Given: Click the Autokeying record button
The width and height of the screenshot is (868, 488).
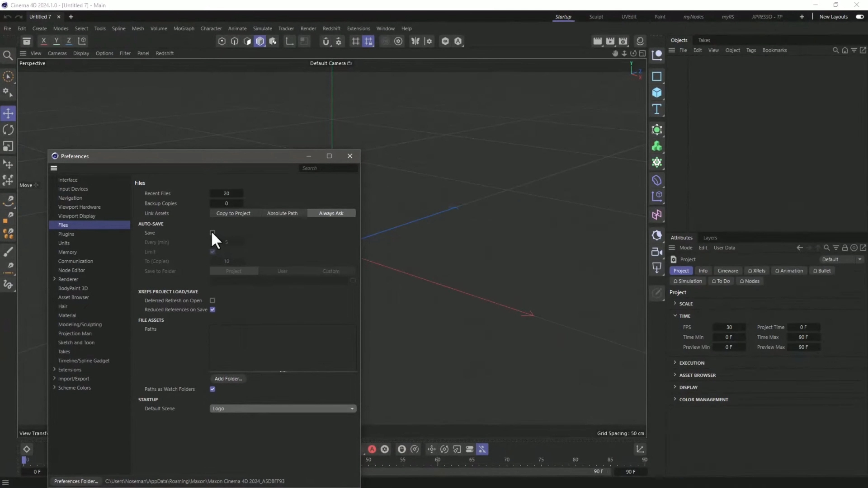Looking at the screenshot, I should [x=372, y=449].
